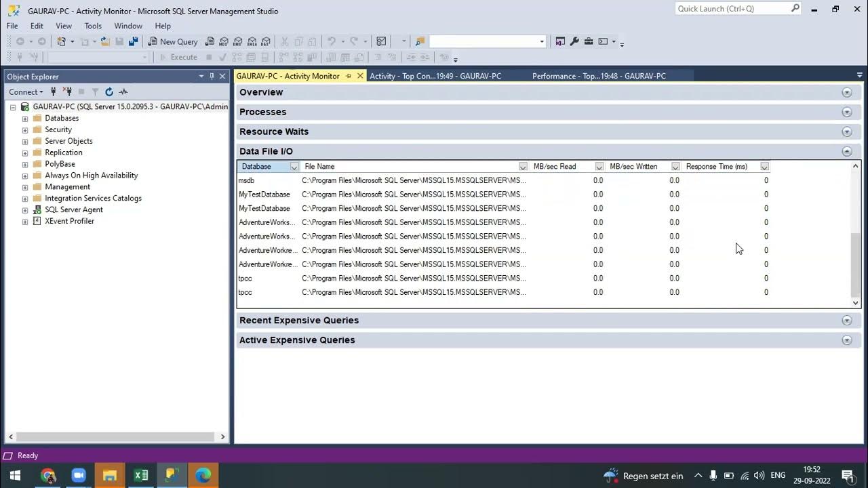The height and width of the screenshot is (488, 868).
Task: Expand the Processes section
Action: coord(846,112)
